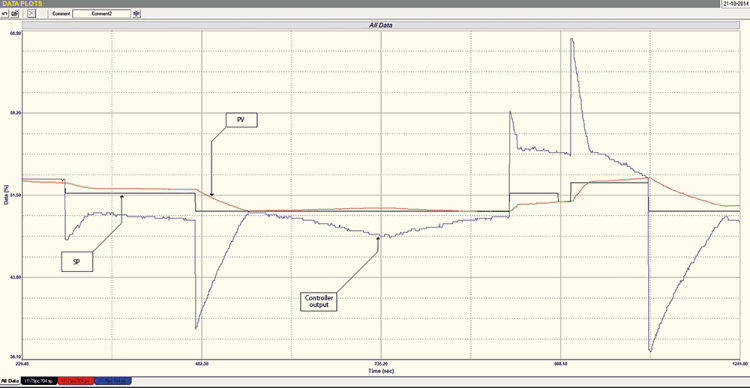The width and height of the screenshot is (750, 388).
Task: Click the 482.30 time axis marker
Action: [202, 364]
